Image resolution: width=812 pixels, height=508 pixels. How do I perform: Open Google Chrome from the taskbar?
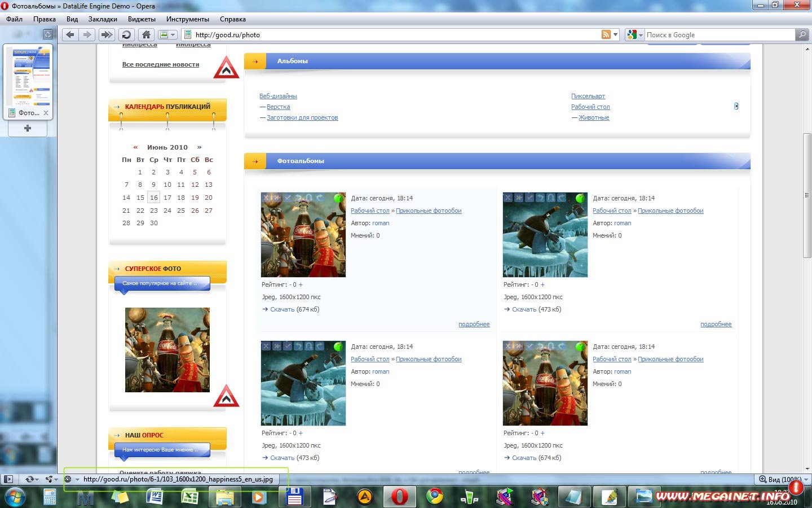point(435,497)
